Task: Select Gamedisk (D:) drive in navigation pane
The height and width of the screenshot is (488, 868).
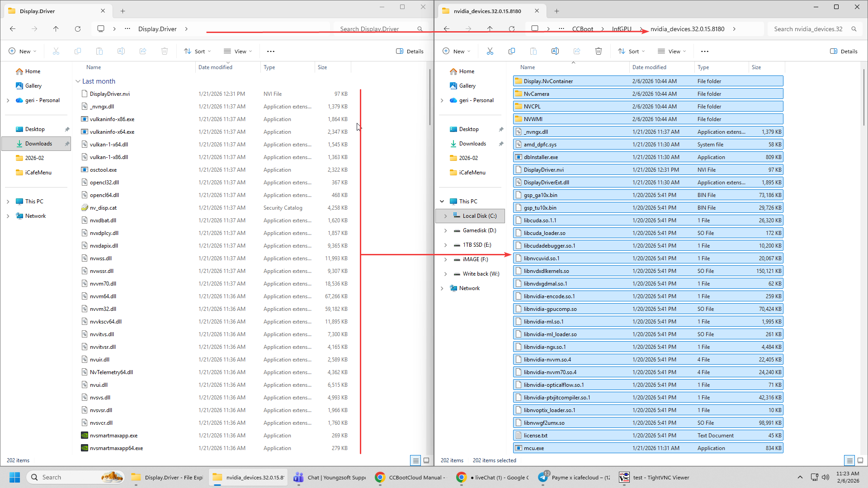Action: pos(479,230)
